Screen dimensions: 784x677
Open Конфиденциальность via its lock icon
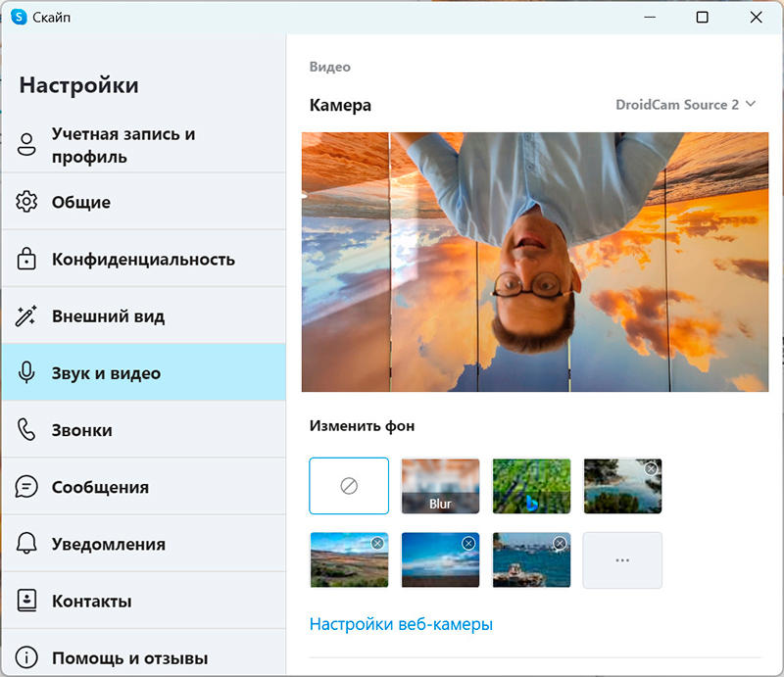pos(26,260)
